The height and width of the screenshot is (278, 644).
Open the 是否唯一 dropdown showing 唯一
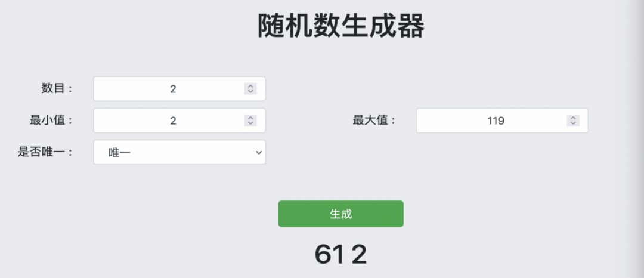point(179,152)
